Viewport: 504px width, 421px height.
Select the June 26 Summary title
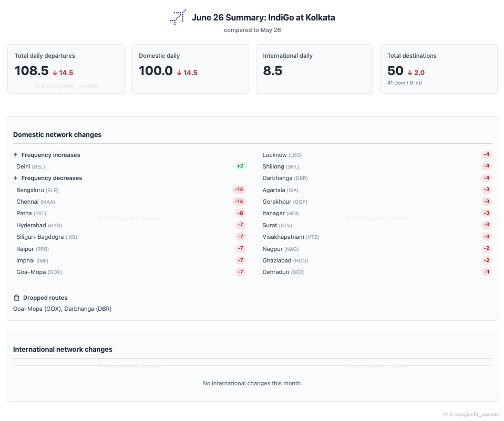click(263, 17)
